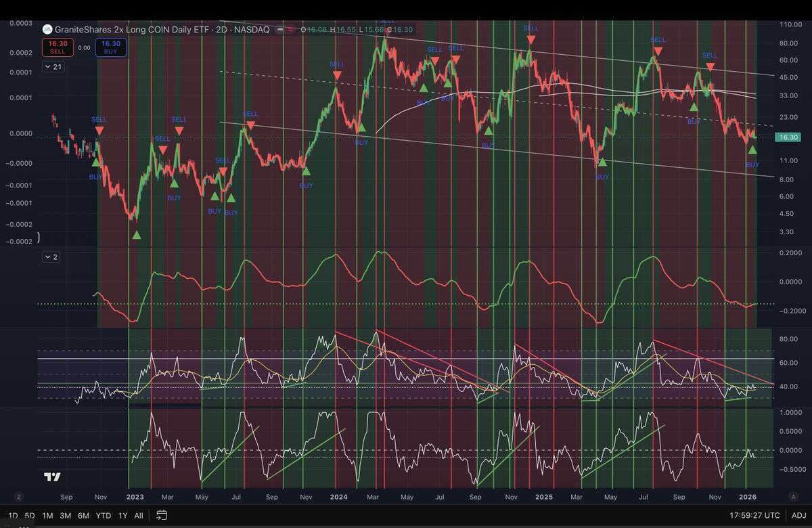This screenshot has height=528, width=812.
Task: Open the Go to date calendar icon
Action: (161, 516)
